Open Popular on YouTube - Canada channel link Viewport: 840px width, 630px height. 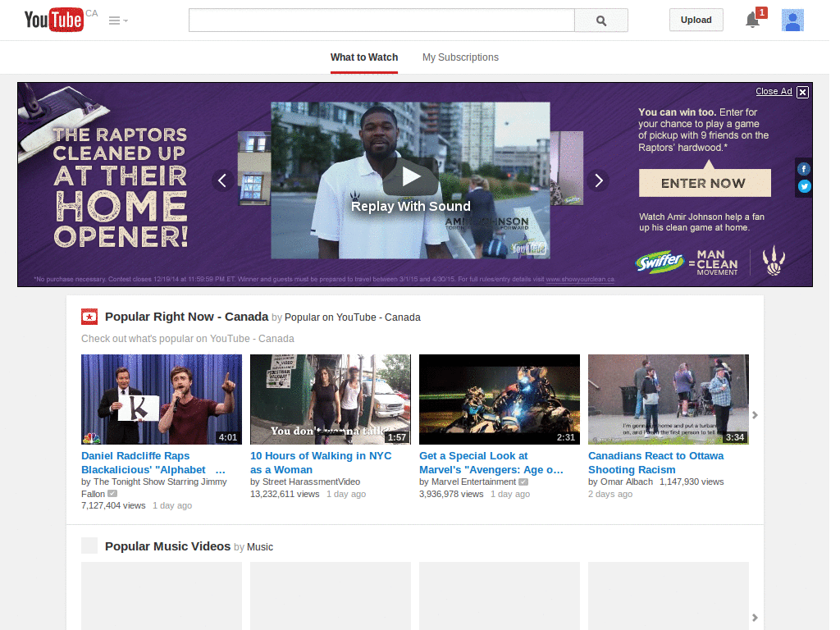pos(353,317)
